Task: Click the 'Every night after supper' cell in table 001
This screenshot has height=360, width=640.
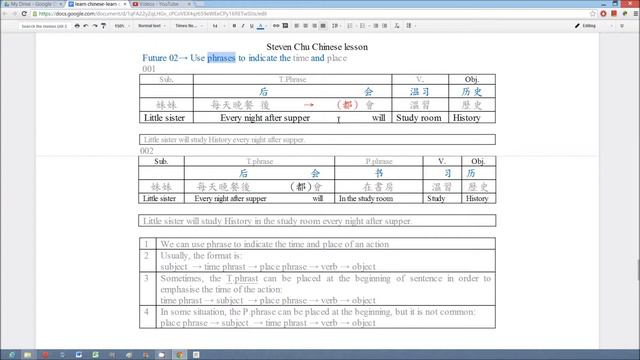Action: 292,118
